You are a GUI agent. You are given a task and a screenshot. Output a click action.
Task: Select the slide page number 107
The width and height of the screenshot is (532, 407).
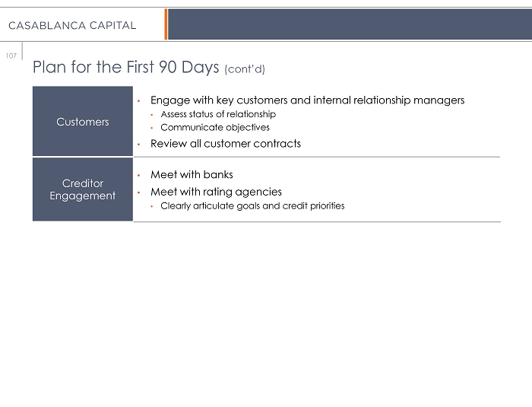click(11, 56)
